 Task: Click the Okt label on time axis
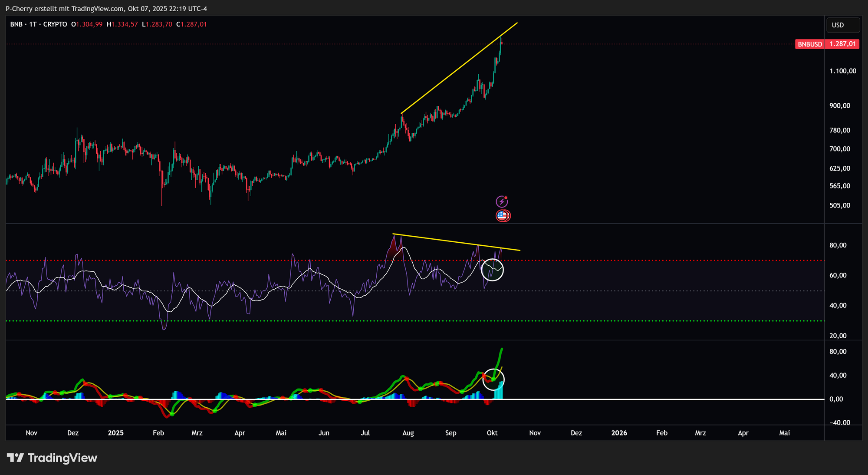click(492, 433)
